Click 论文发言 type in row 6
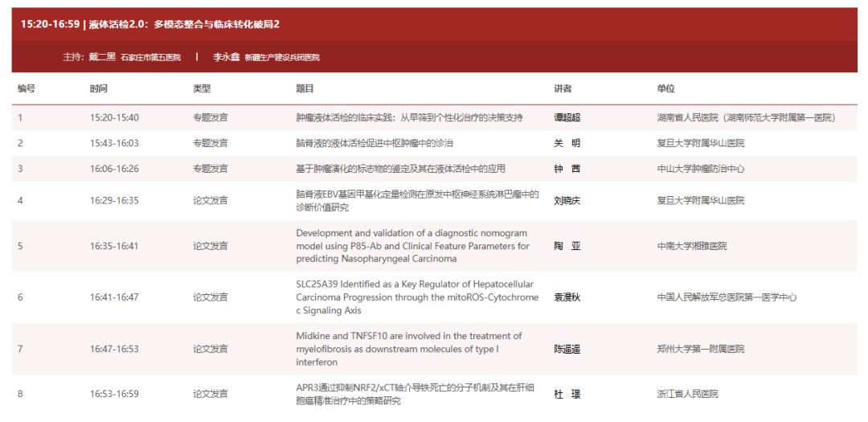Image resolution: width=868 pixels, height=422 pixels. point(211,297)
